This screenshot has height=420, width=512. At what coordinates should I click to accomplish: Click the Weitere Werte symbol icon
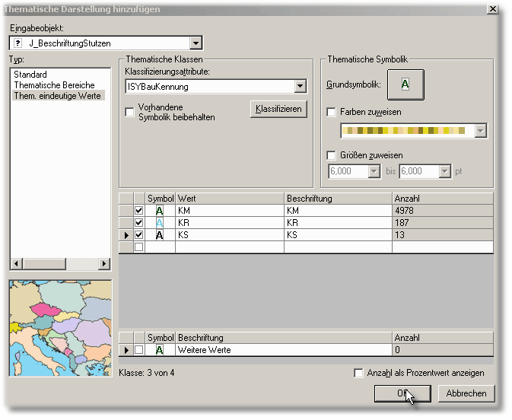[x=160, y=350]
